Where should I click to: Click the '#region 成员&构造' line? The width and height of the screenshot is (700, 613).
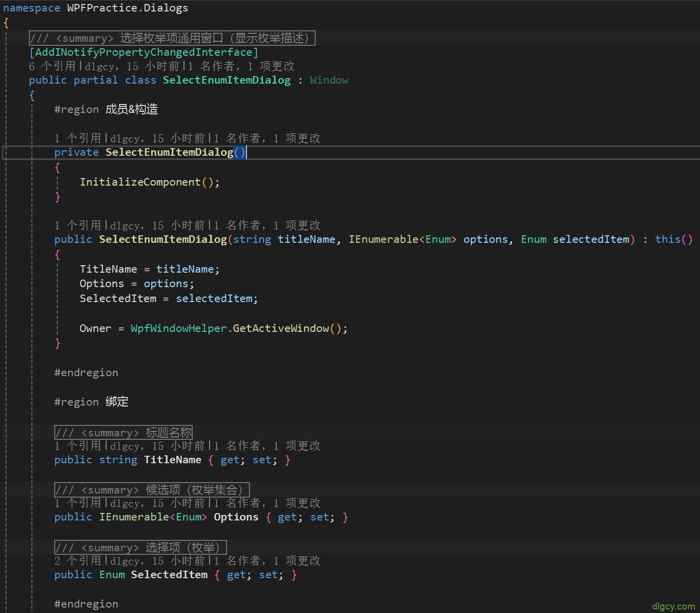click(106, 109)
